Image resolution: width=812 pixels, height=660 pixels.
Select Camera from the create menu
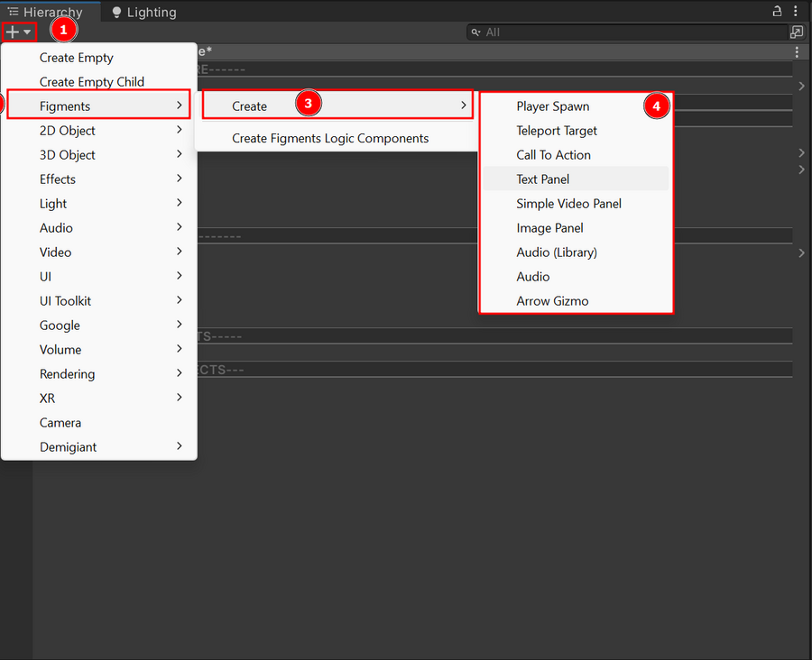(99, 422)
